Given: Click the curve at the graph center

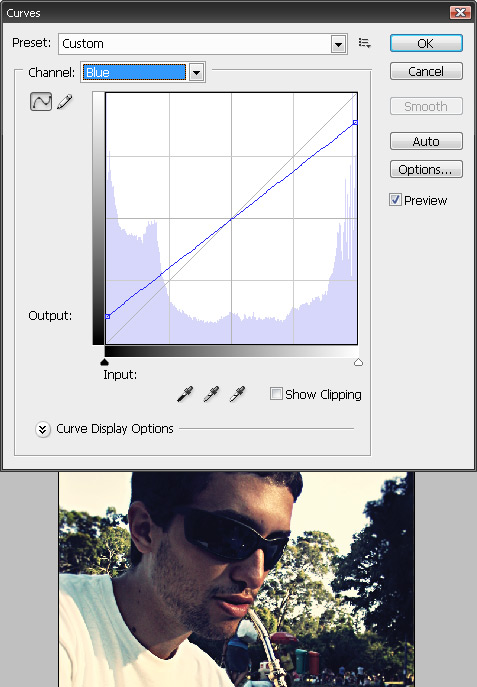Looking at the screenshot, I should coord(231,219).
